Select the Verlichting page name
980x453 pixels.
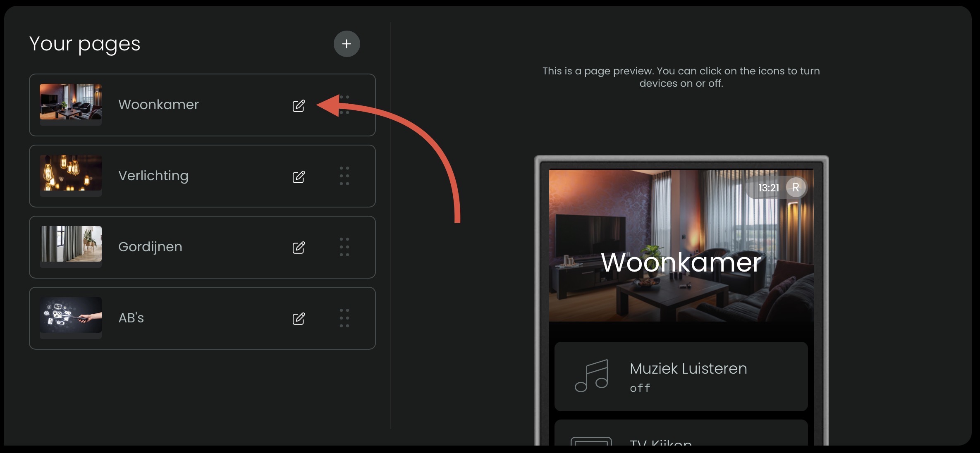coord(153,176)
